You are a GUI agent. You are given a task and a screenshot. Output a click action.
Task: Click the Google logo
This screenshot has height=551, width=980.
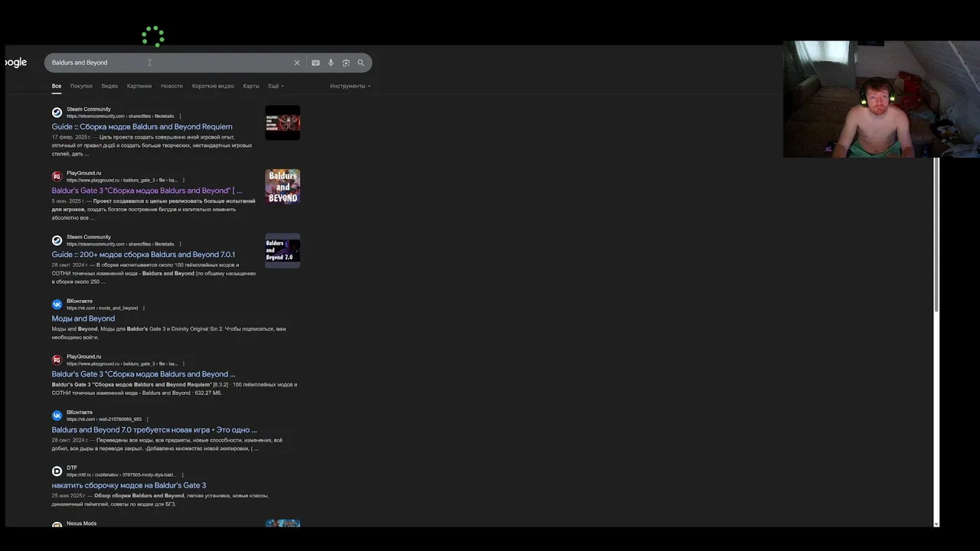coord(15,63)
